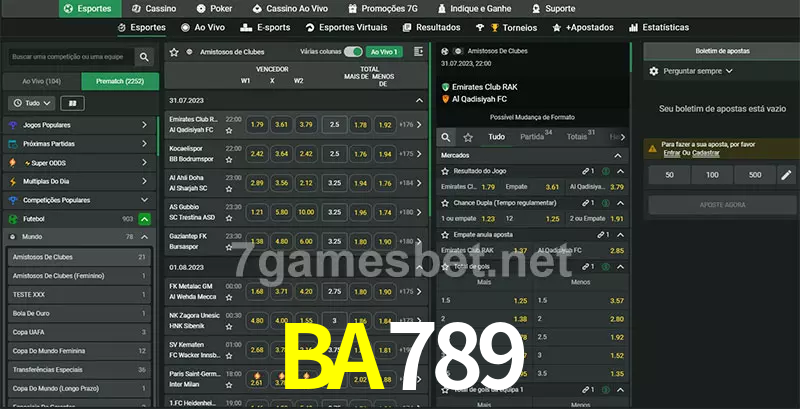This screenshot has width=800, height=409.
Task: Click the Cadastrar link
Action: (706, 153)
